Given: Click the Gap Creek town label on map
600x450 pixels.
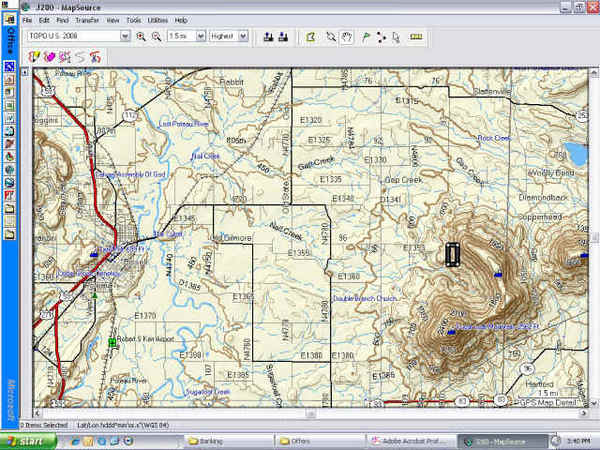Looking at the screenshot, I should [404, 180].
